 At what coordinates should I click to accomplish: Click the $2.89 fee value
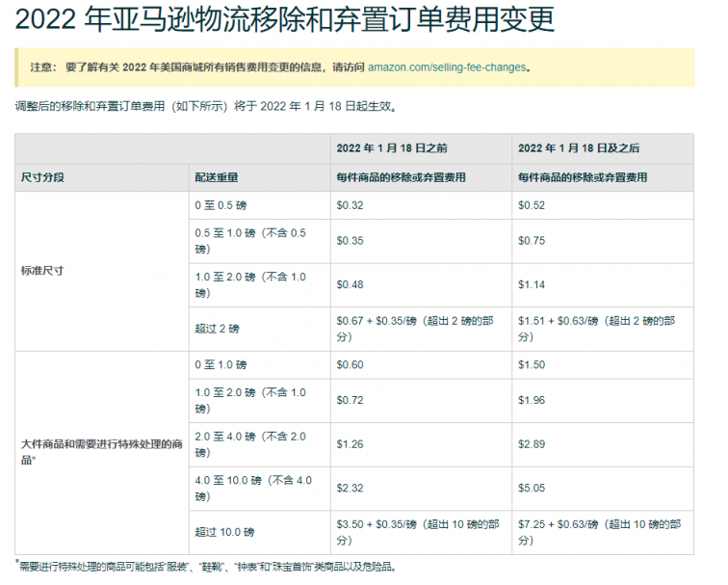532,444
